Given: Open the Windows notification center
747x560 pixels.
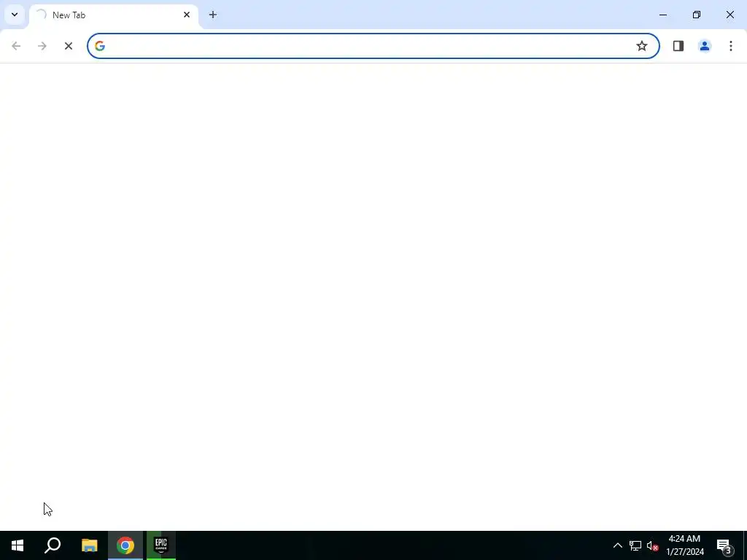Looking at the screenshot, I should 724,545.
